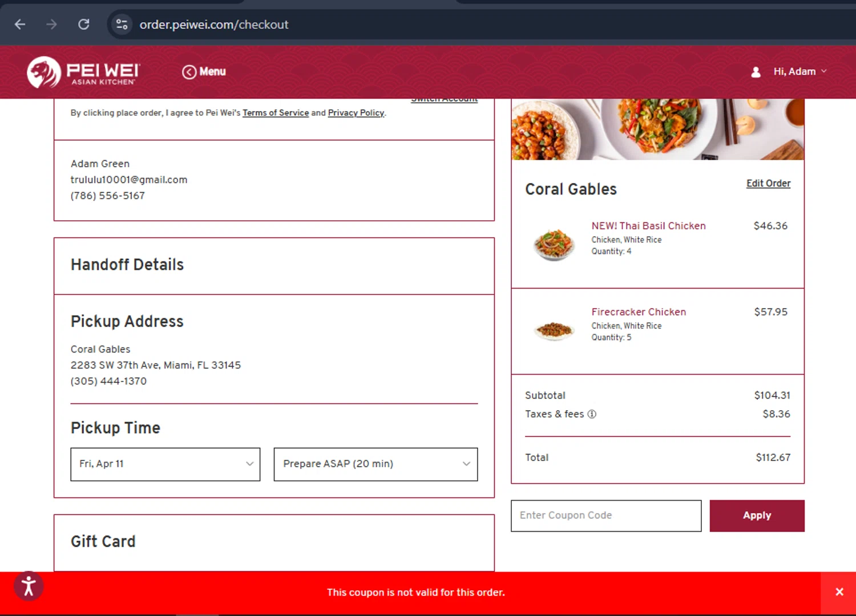Screen dimensions: 856x616
Task: Click the Total amount $112.67
Action: point(773,457)
